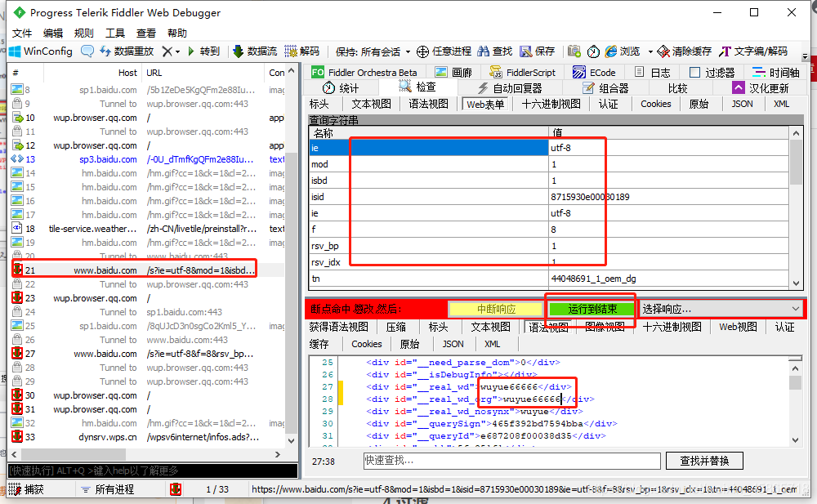Open the 组合器 composer tab
The width and height of the screenshot is (817, 504).
click(x=605, y=88)
